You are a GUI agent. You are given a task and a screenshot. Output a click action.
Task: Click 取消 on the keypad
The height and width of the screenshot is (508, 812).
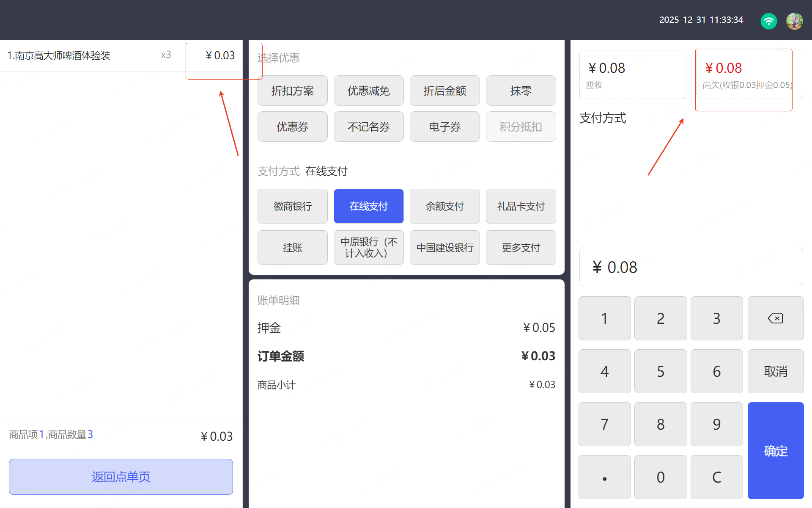(x=775, y=371)
